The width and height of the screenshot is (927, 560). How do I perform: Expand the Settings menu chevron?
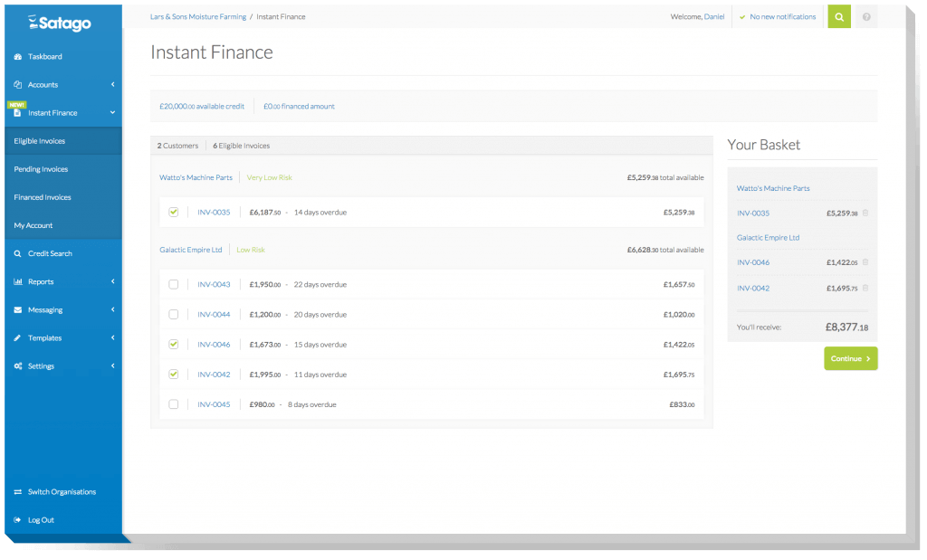(112, 365)
